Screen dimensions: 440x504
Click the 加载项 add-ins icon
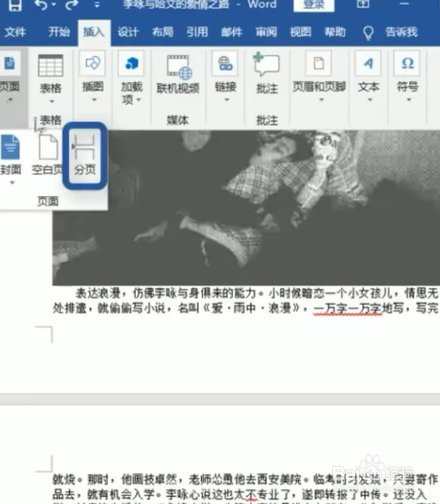132,64
